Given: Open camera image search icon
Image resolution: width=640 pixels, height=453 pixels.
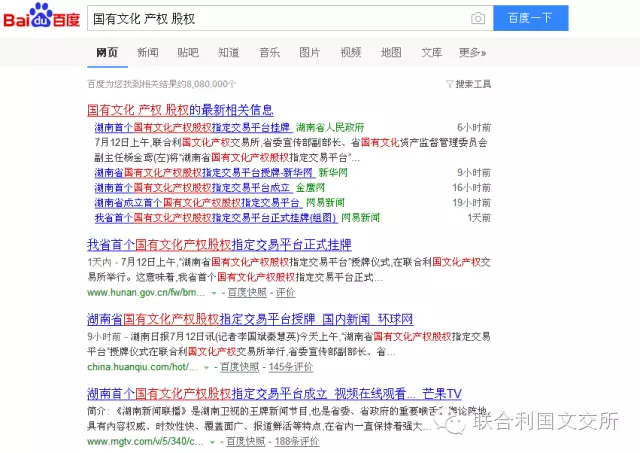Looking at the screenshot, I should [x=478, y=18].
